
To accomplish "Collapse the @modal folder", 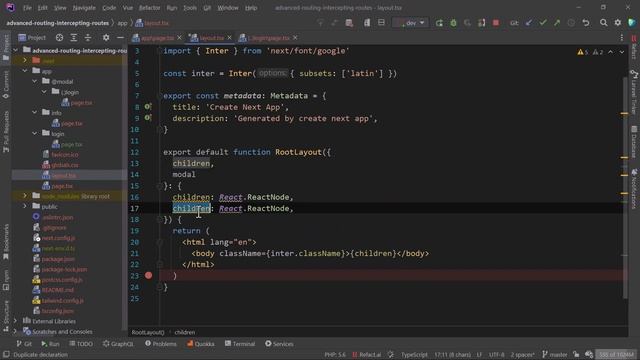I will (35, 81).
